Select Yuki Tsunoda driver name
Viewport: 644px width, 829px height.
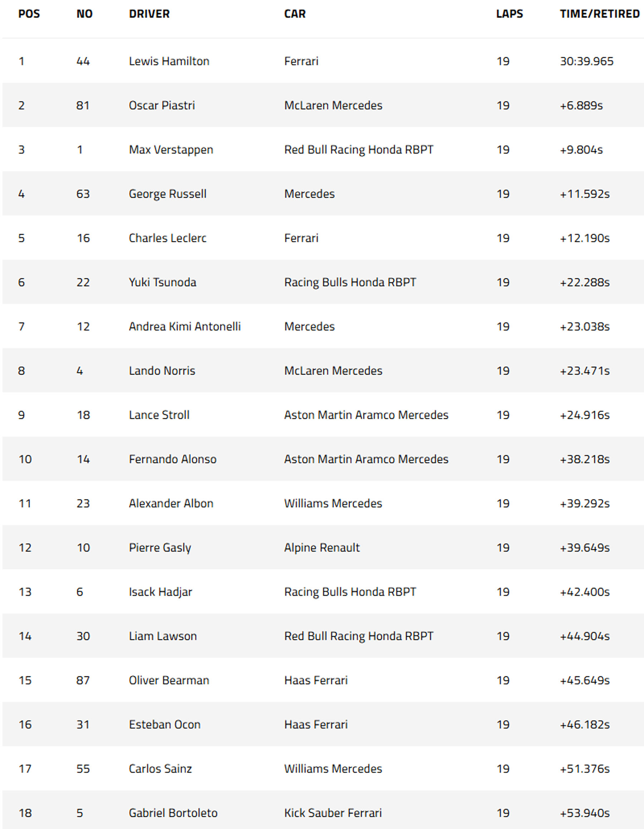click(163, 282)
